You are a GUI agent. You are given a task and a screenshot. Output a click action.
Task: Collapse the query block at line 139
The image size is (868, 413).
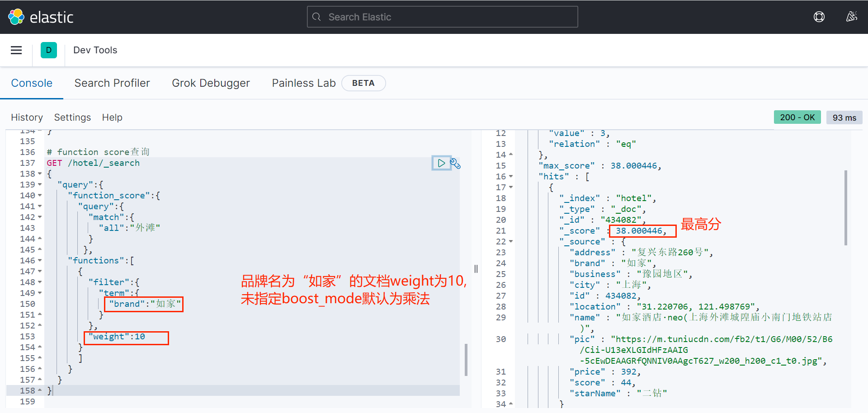40,185
